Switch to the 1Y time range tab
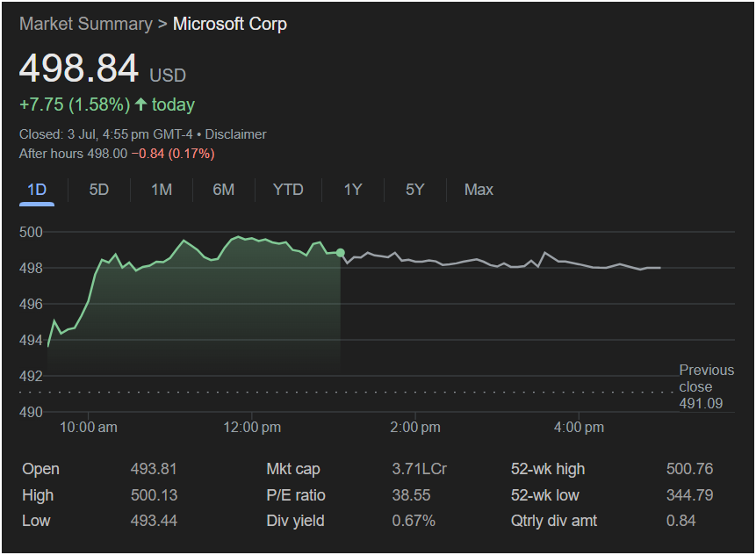 point(353,190)
